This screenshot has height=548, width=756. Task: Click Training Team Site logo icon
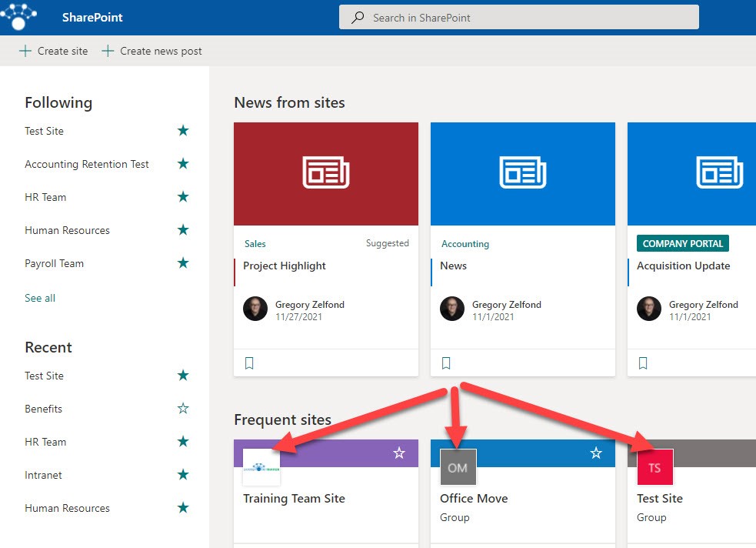coord(261,467)
